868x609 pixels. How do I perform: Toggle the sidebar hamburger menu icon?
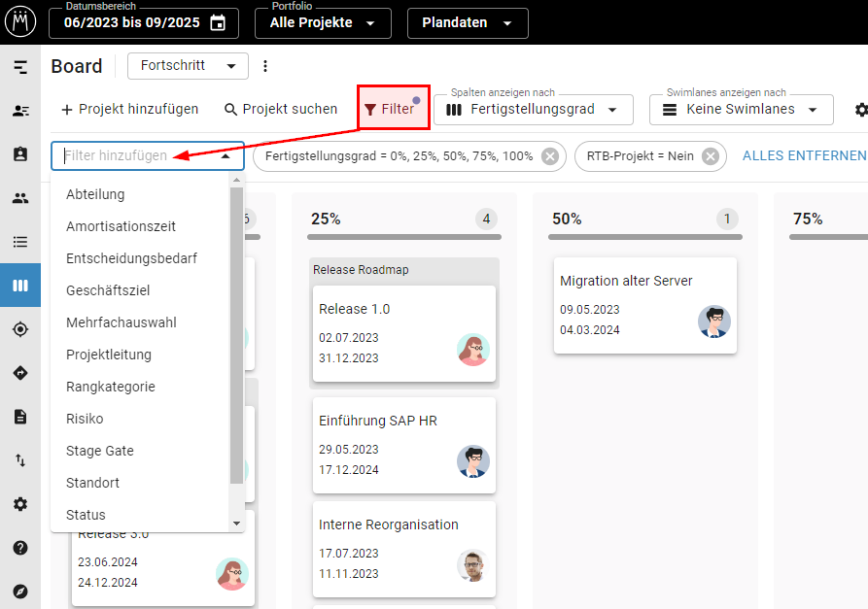[x=20, y=67]
